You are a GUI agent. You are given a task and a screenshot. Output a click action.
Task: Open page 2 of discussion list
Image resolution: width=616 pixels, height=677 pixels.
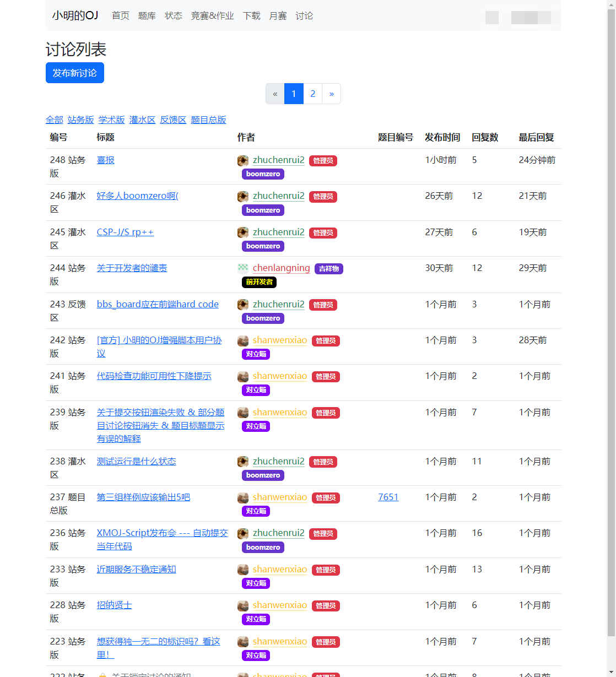312,94
